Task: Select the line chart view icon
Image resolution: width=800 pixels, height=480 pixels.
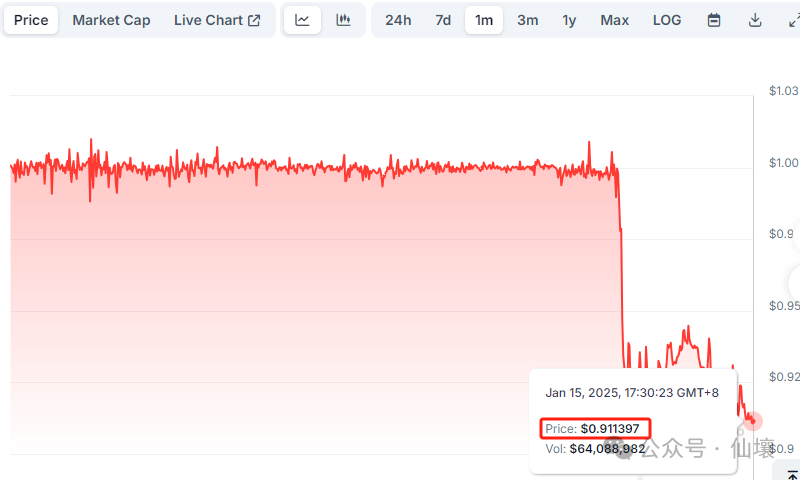Action: click(x=302, y=20)
